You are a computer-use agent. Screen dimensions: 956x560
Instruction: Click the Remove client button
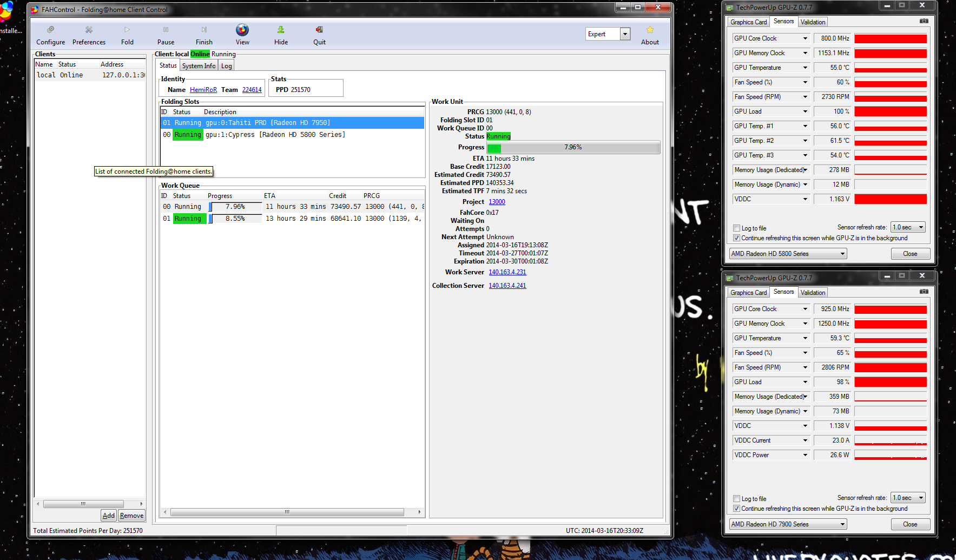pyautogui.click(x=131, y=516)
